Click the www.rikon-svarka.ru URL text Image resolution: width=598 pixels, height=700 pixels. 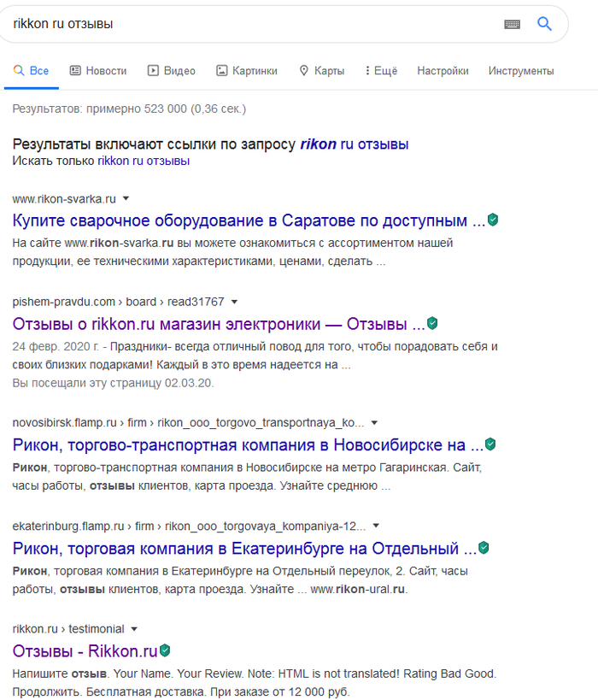pyautogui.click(x=64, y=198)
